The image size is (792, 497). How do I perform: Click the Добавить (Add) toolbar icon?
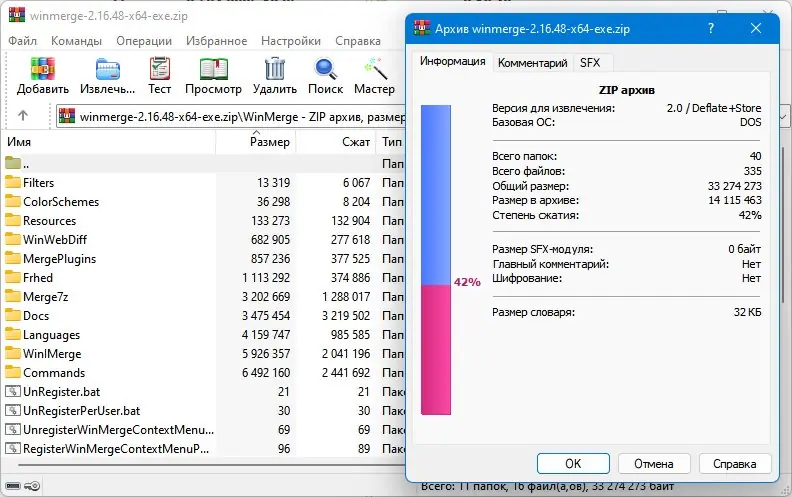42,69
